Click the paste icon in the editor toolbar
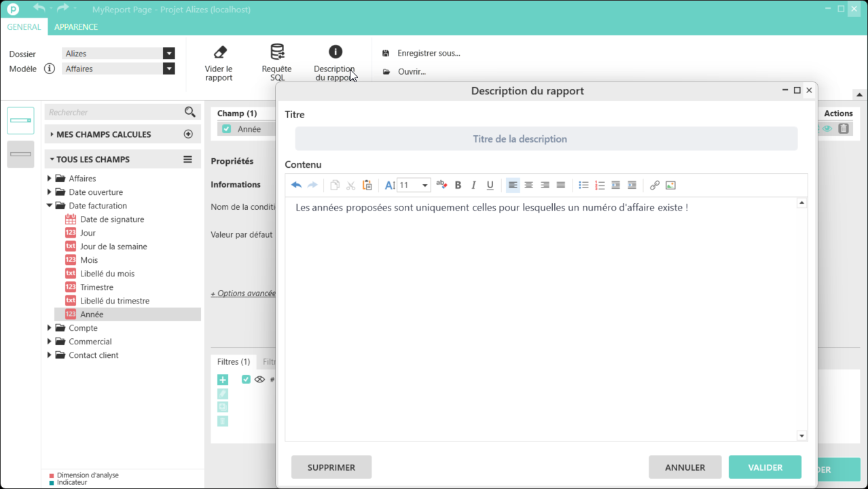 [x=367, y=185]
